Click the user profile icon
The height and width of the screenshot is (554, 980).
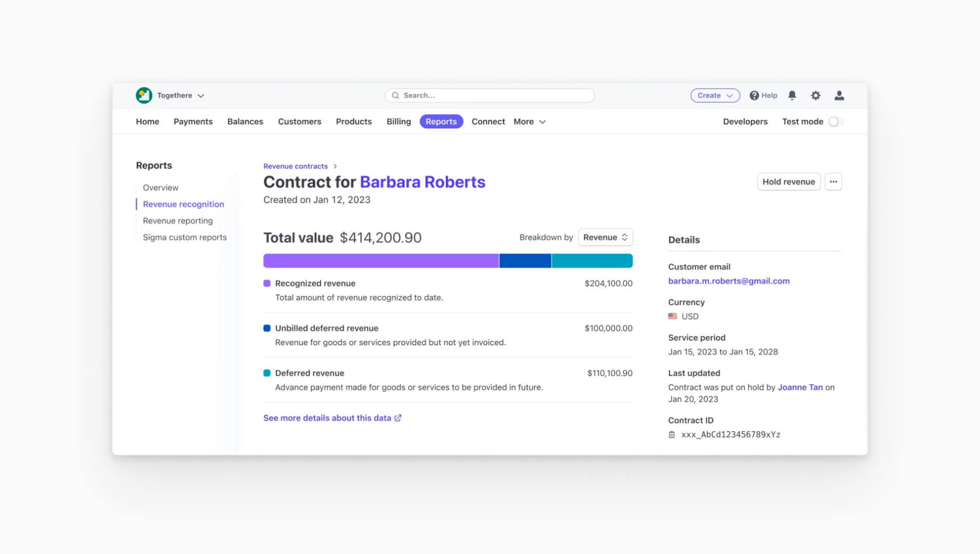click(x=839, y=95)
